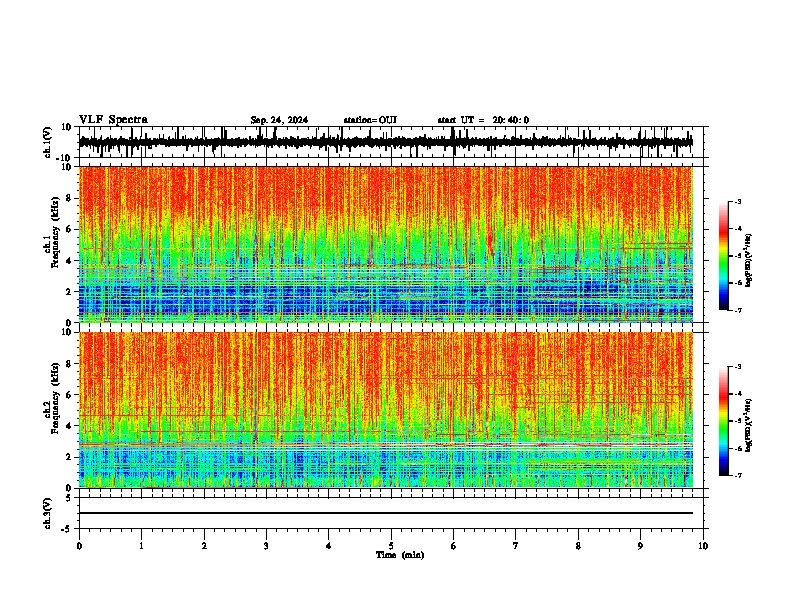The image size is (792, 612).
Task: Click the ch.1 spectrogram plot
Action: [x=386, y=244]
